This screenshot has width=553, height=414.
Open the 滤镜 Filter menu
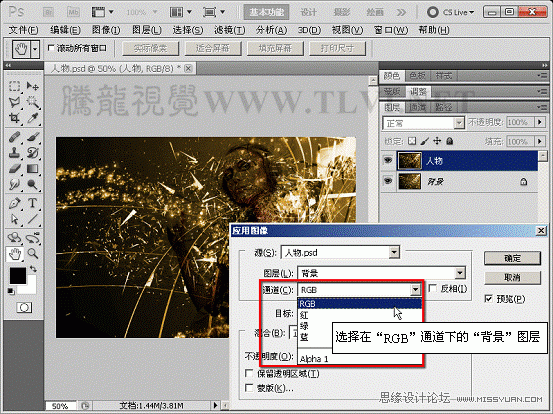pyautogui.click(x=230, y=30)
